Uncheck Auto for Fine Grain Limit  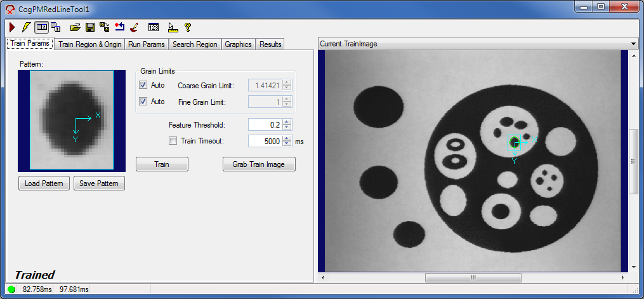tap(143, 102)
